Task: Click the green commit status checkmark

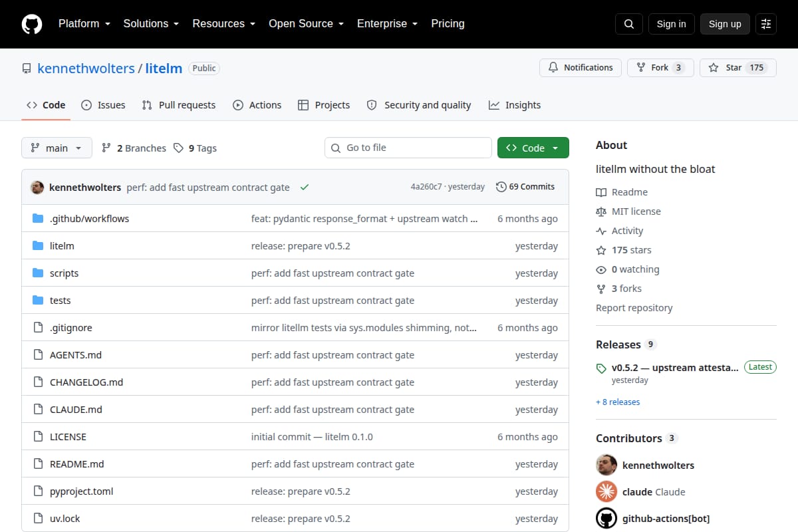Action: 305,187
